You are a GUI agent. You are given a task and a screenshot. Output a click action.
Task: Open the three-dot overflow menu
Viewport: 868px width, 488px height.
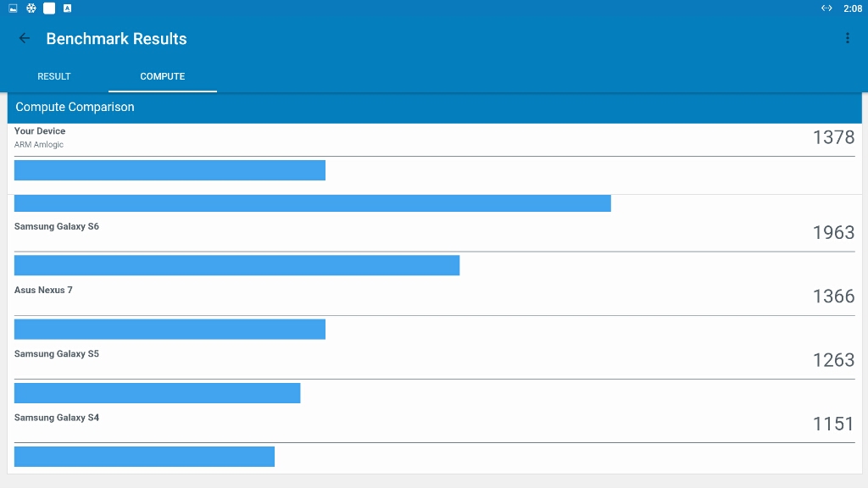(x=847, y=38)
